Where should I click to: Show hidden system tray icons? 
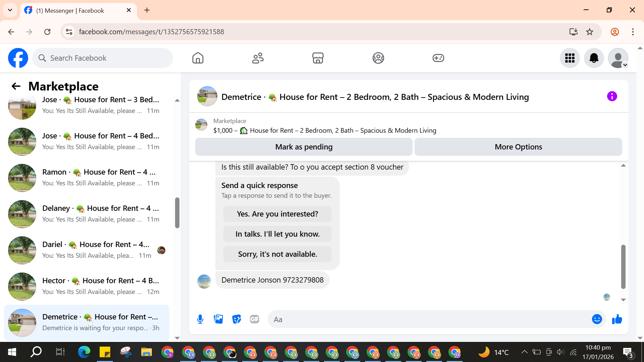[x=524, y=352]
